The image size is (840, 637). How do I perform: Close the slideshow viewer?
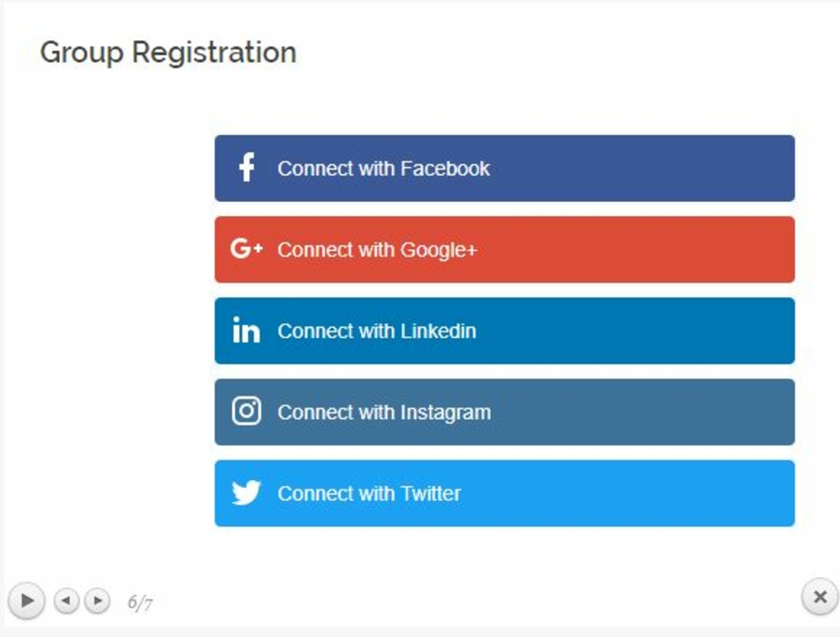coord(820,597)
